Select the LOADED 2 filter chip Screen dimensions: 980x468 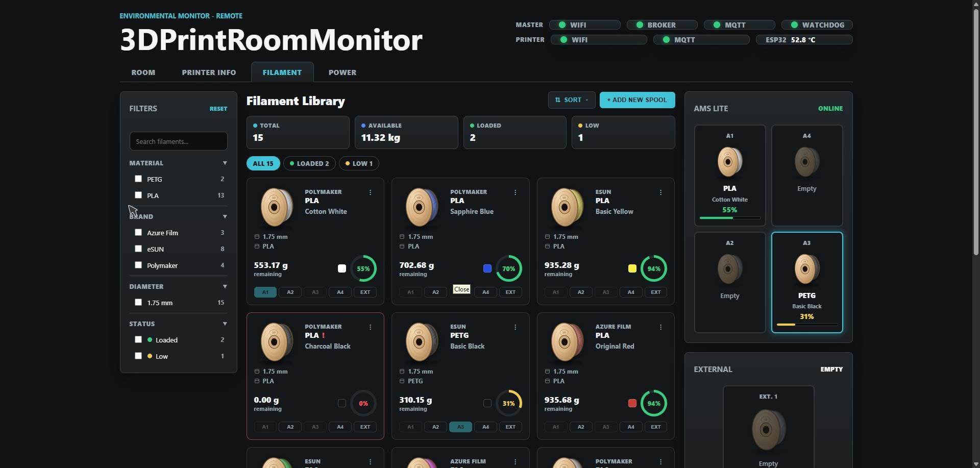pyautogui.click(x=309, y=163)
